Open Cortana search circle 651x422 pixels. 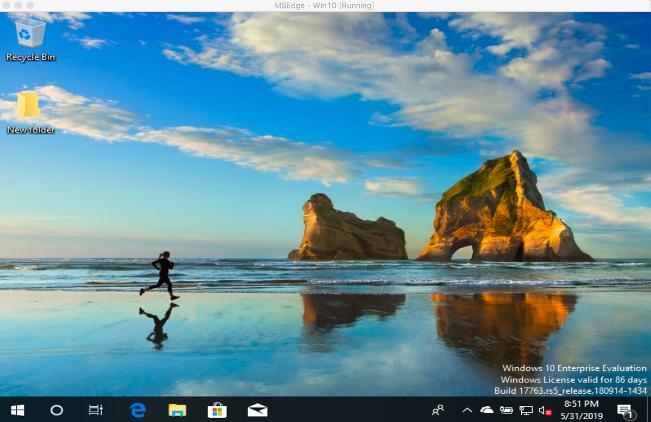(x=56, y=410)
